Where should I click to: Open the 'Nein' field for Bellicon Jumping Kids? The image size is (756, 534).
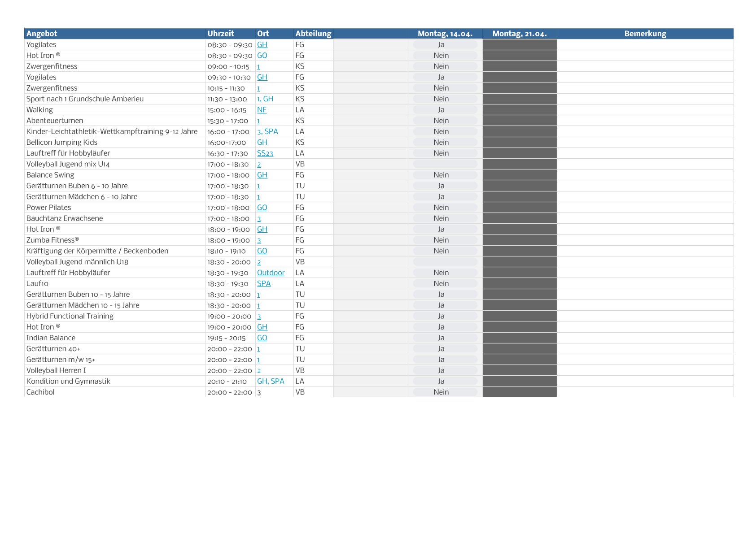point(445,142)
